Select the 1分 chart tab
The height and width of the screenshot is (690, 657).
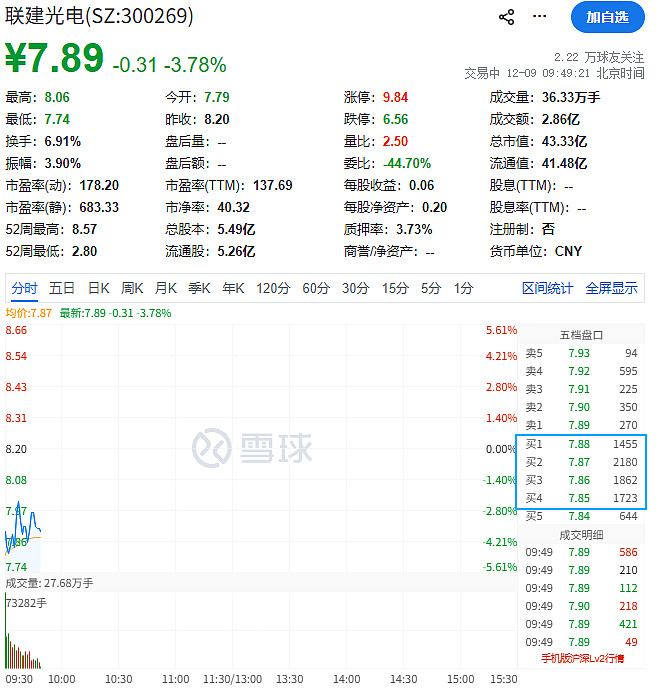[463, 288]
